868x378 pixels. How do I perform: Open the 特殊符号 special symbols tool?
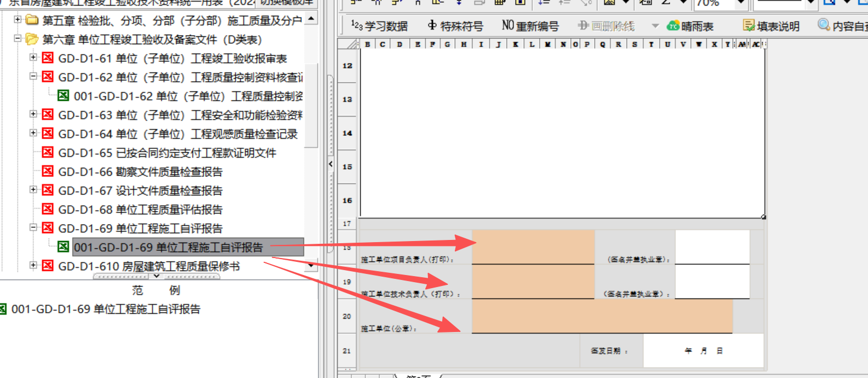(455, 26)
